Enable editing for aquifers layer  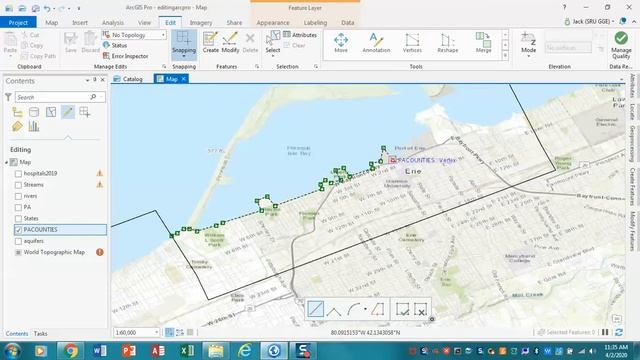pyautogui.click(x=18, y=241)
